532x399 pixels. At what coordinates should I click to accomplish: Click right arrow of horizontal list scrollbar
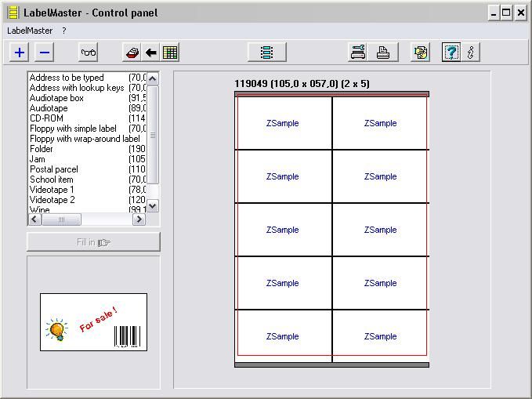click(x=139, y=220)
